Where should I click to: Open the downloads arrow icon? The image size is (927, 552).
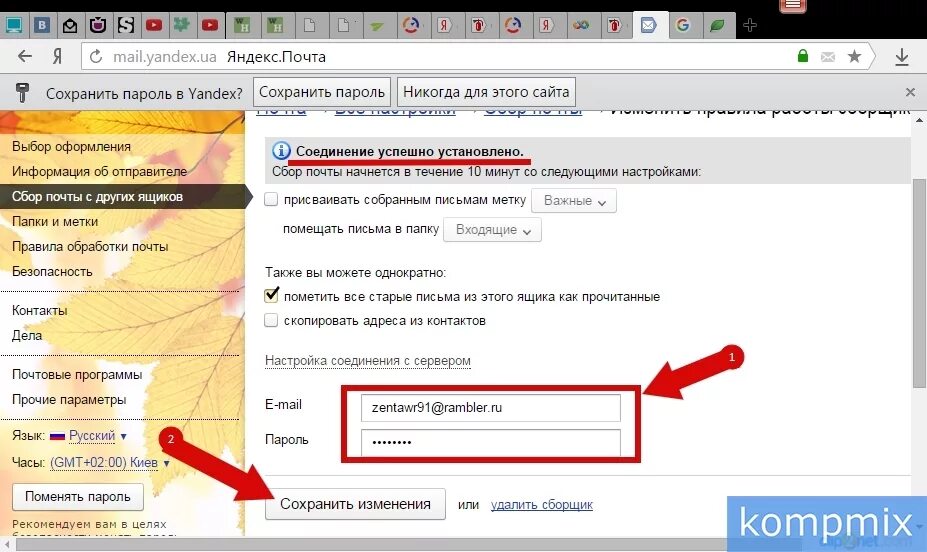(x=902, y=57)
